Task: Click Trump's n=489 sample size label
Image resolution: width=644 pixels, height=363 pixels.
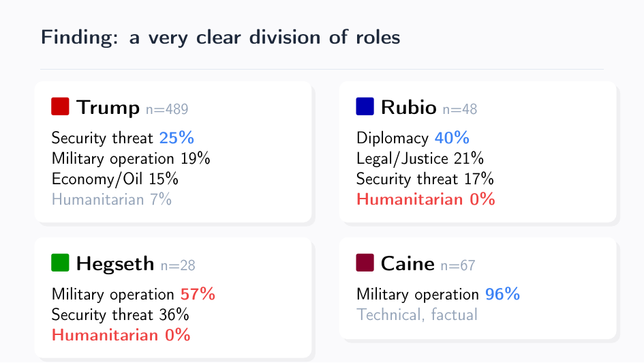Action: click(x=167, y=109)
